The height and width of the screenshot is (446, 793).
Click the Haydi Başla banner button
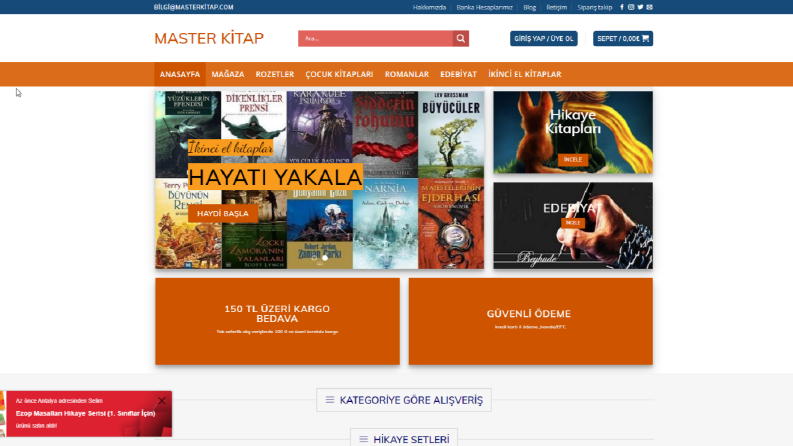click(x=223, y=213)
